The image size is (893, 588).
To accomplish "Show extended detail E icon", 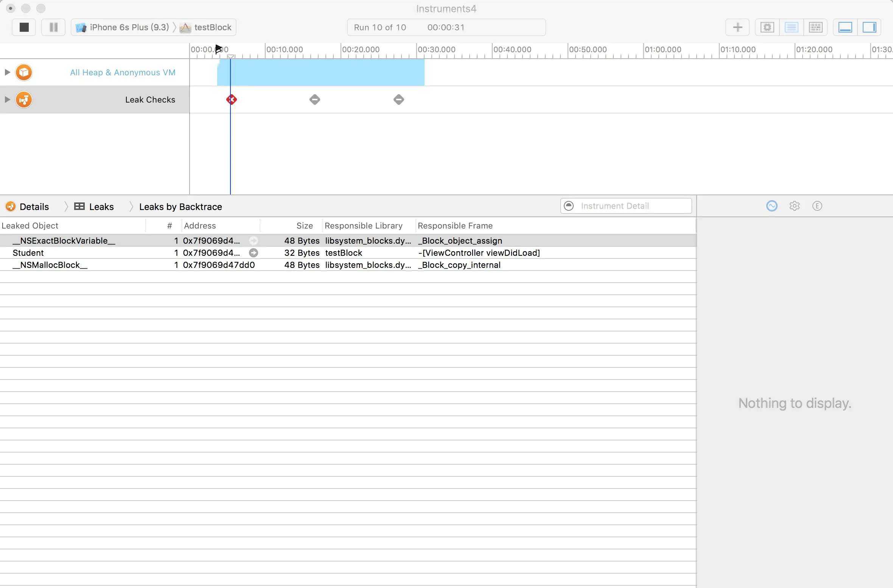I will point(817,206).
